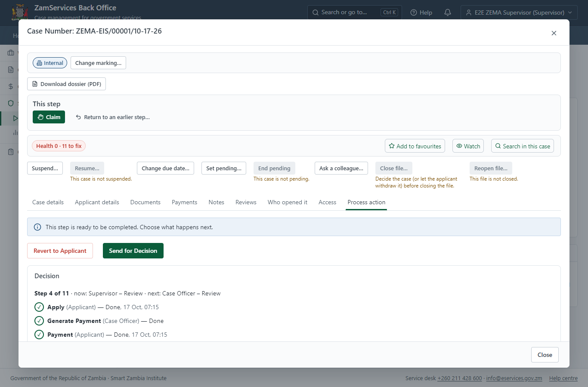The height and width of the screenshot is (387, 588).
Task: Open the Access tab
Action: (x=327, y=202)
